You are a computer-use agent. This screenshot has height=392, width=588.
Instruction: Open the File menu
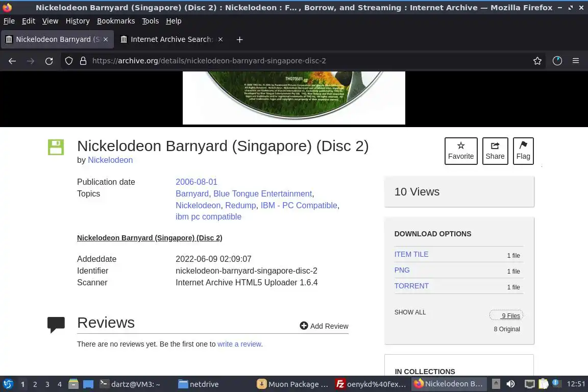point(9,21)
